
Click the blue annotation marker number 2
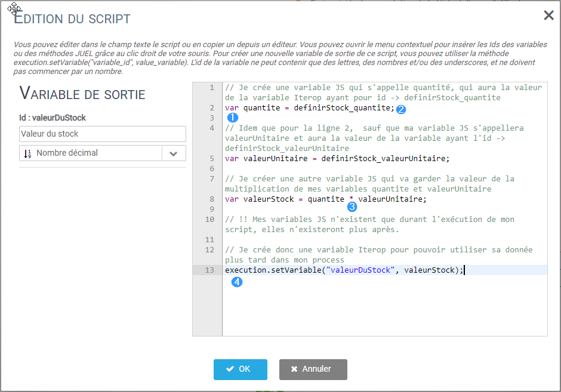pyautogui.click(x=401, y=109)
